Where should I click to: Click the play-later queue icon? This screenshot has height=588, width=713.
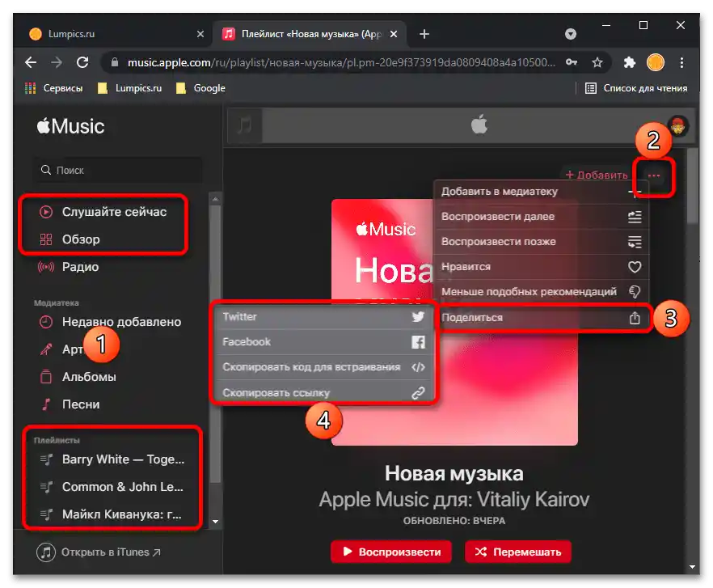[635, 242]
